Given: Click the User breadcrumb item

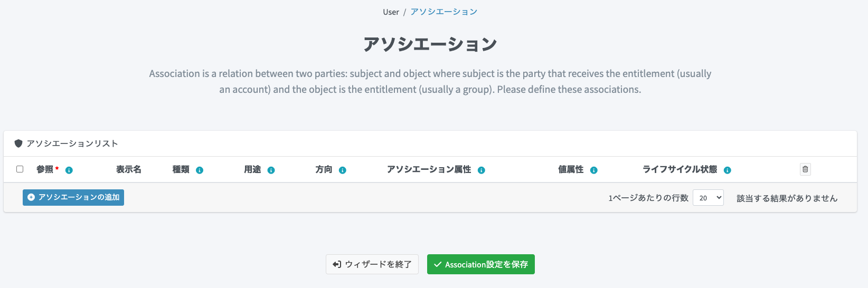Looking at the screenshot, I should [391, 12].
